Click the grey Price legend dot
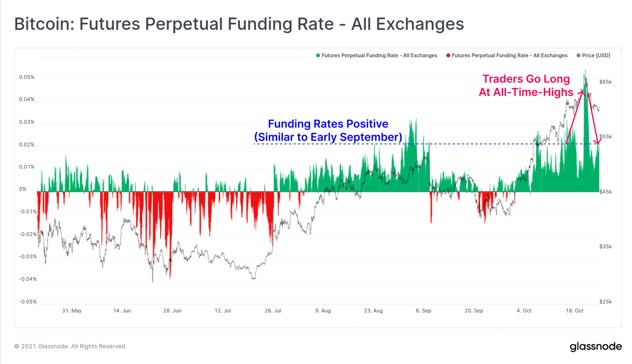632x364 pixels. click(x=578, y=56)
